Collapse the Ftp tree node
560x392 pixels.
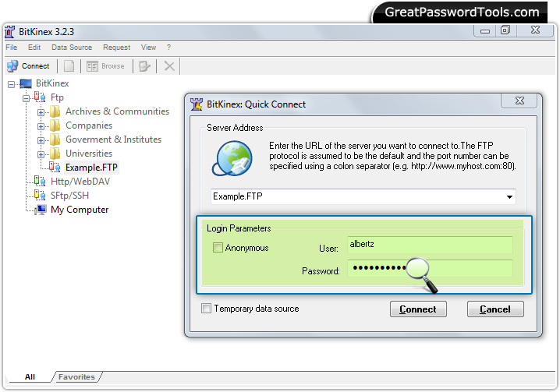(26, 98)
